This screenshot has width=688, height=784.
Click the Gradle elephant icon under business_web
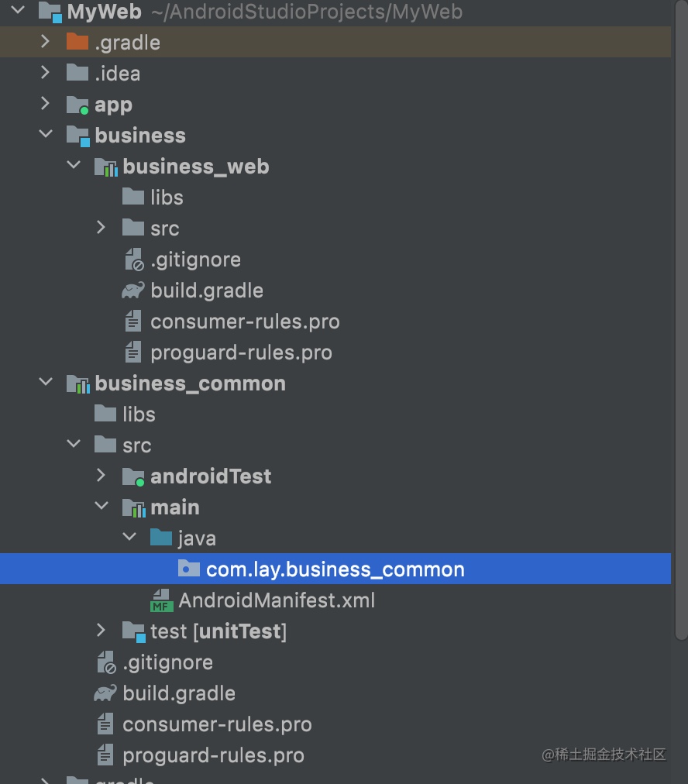(x=133, y=291)
